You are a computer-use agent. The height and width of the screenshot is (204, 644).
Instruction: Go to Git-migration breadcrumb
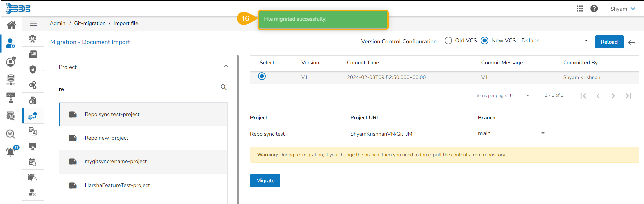pos(90,23)
